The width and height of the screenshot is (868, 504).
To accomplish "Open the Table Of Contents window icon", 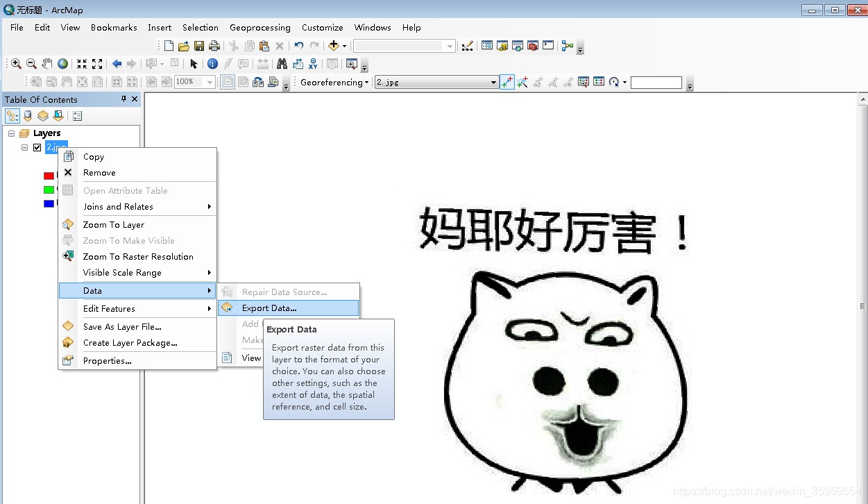I will (x=487, y=46).
